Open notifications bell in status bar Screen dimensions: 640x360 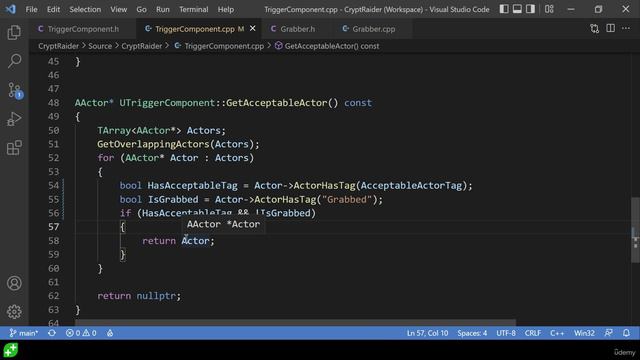pos(626,333)
